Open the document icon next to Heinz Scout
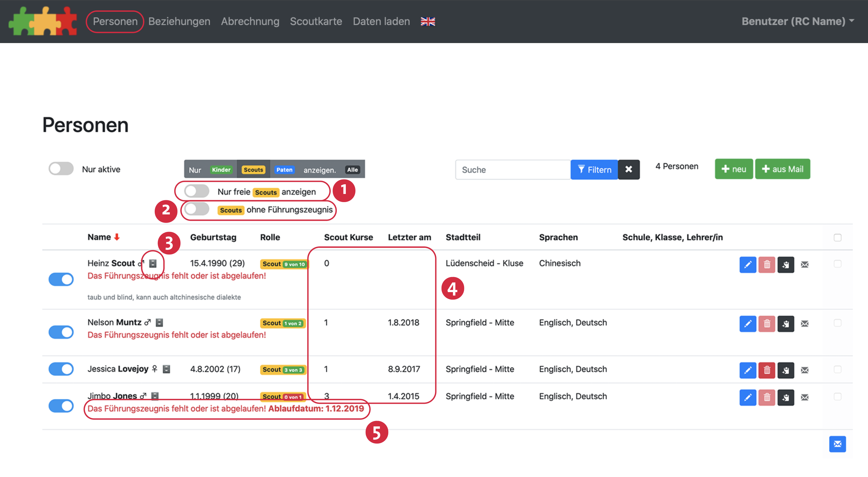The height and width of the screenshot is (477, 868). 153,263
